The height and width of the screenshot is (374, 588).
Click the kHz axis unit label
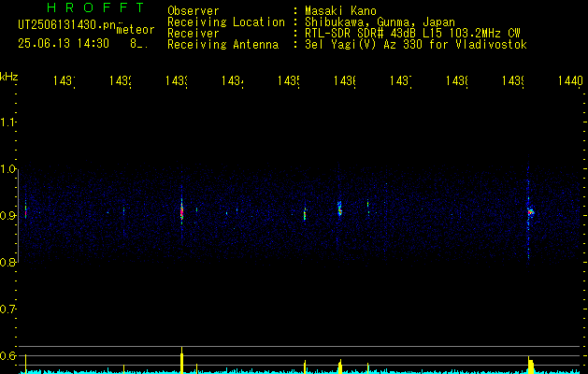pos(8,77)
